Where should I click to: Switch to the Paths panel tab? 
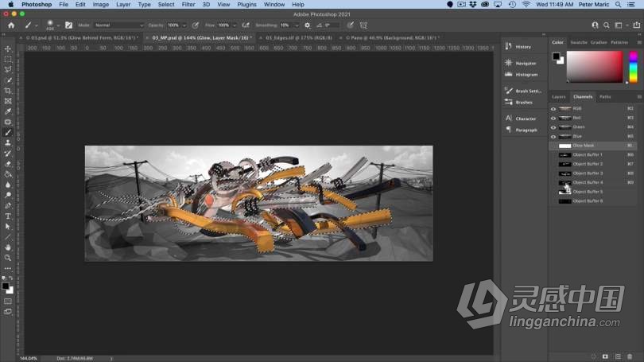(x=605, y=97)
